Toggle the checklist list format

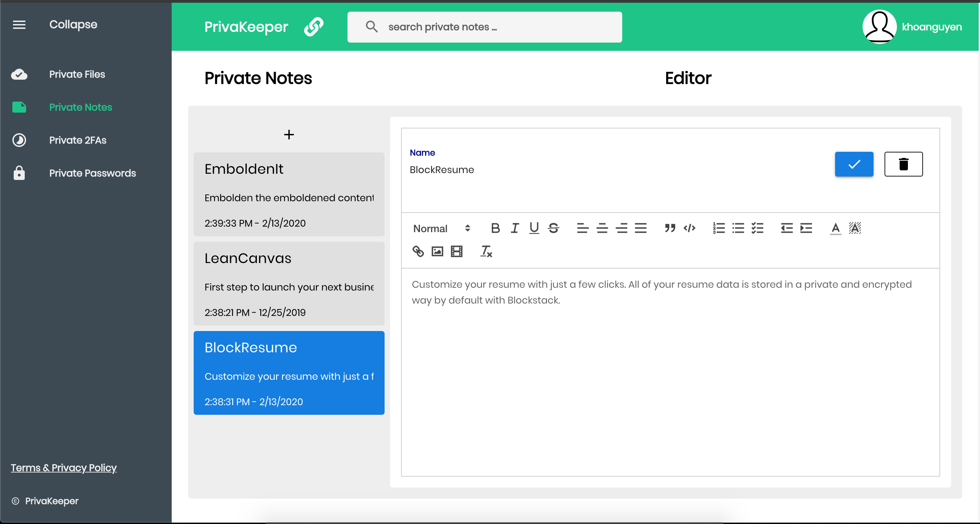[x=757, y=228]
